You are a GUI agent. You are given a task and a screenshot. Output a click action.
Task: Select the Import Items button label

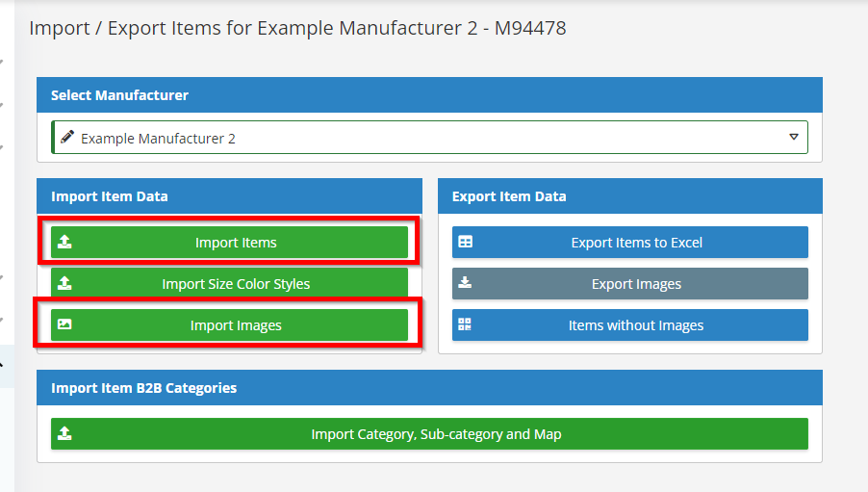click(x=236, y=243)
